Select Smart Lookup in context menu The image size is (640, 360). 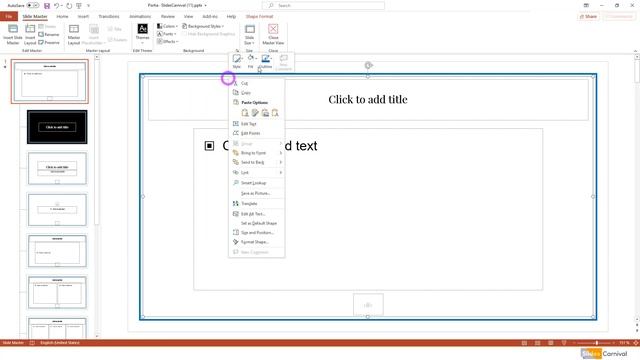point(256,183)
